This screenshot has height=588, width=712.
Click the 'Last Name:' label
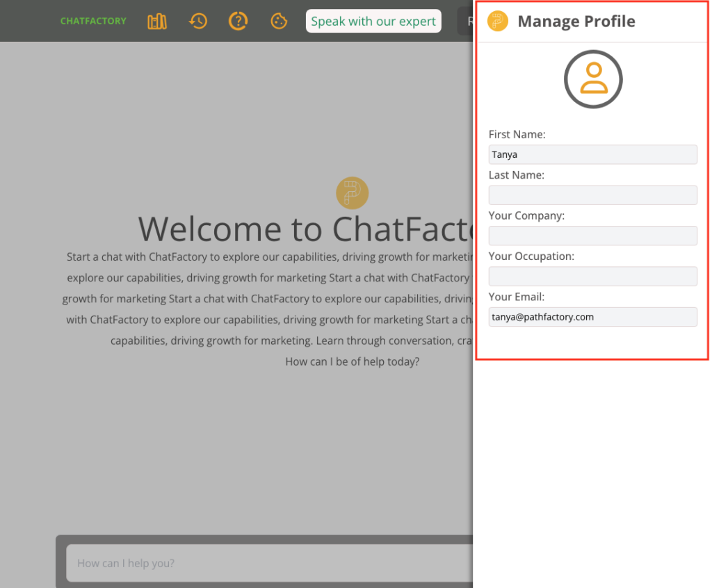tap(517, 175)
